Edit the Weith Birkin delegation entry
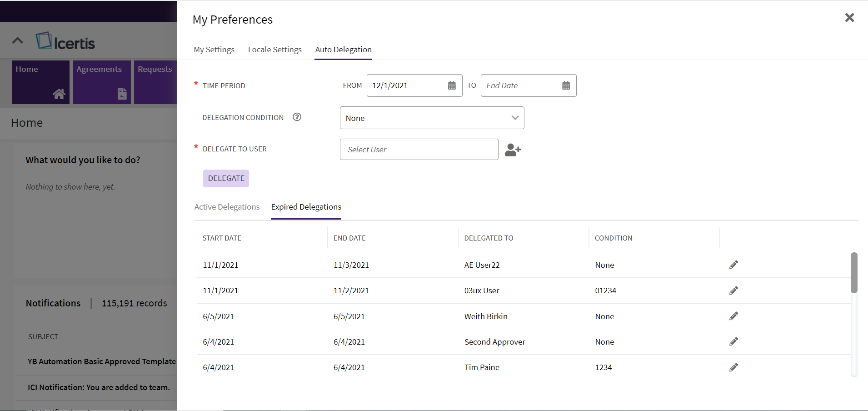This screenshot has height=411, width=868. (x=733, y=316)
